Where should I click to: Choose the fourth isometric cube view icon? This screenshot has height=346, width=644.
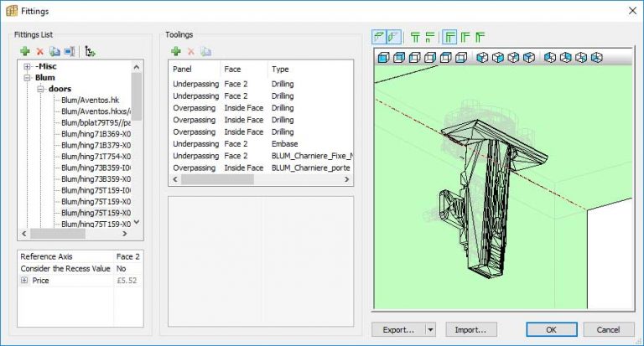click(529, 58)
